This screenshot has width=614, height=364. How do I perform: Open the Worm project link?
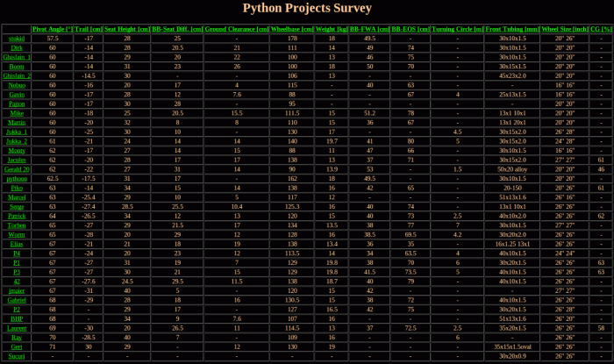coord(17,235)
